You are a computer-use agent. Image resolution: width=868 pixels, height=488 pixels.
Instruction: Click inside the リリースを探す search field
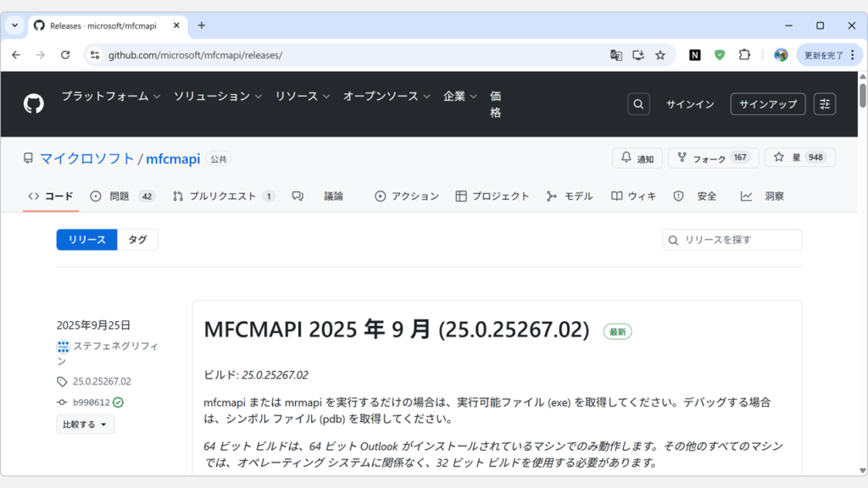(731, 240)
